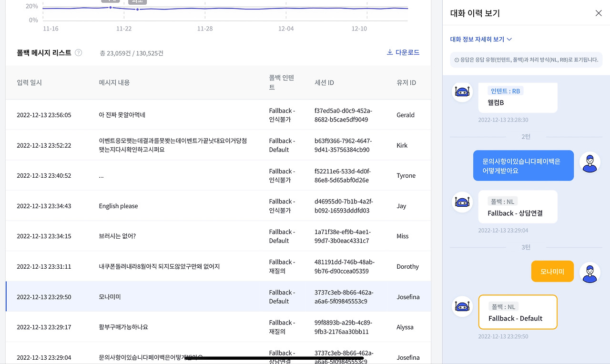Image resolution: width=610 pixels, height=364 pixels.
Task: Expand 대화 정보 자세히 보기
Action: [481, 40]
